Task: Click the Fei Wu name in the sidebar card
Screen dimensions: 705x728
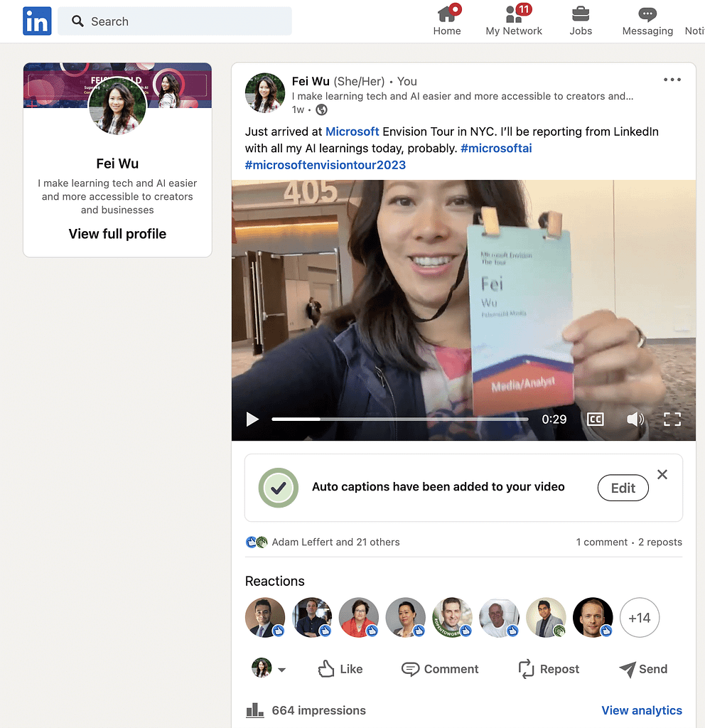Action: pyautogui.click(x=117, y=164)
